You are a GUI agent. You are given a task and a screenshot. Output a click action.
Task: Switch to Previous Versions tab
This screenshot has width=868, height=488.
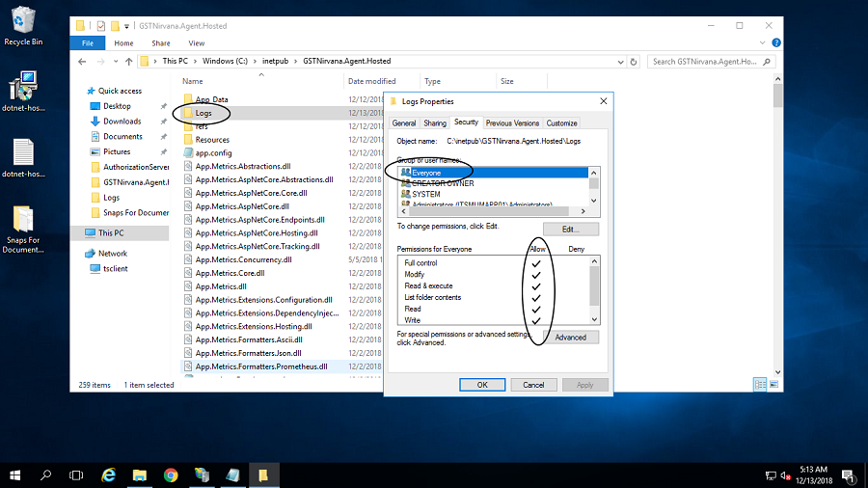pyautogui.click(x=512, y=122)
